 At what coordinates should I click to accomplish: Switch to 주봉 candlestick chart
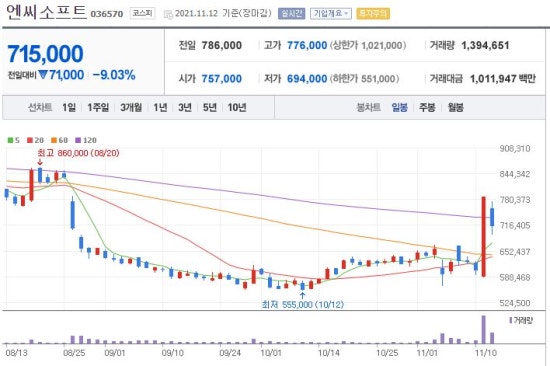tap(427, 107)
